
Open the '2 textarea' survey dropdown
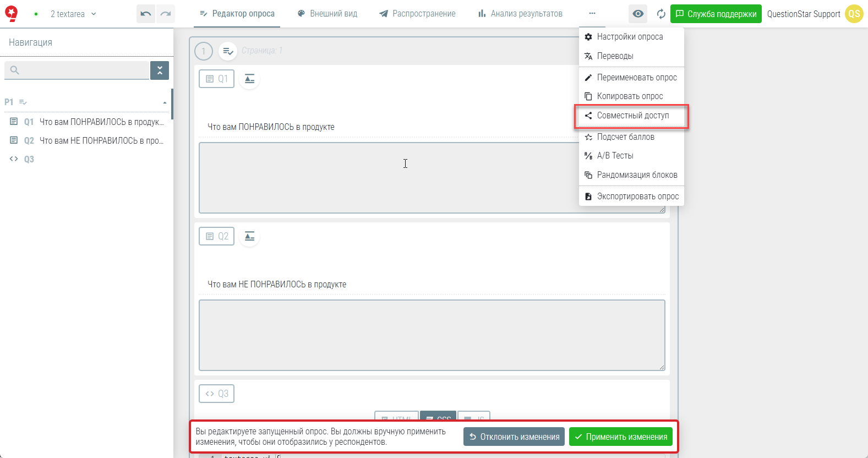coord(73,14)
